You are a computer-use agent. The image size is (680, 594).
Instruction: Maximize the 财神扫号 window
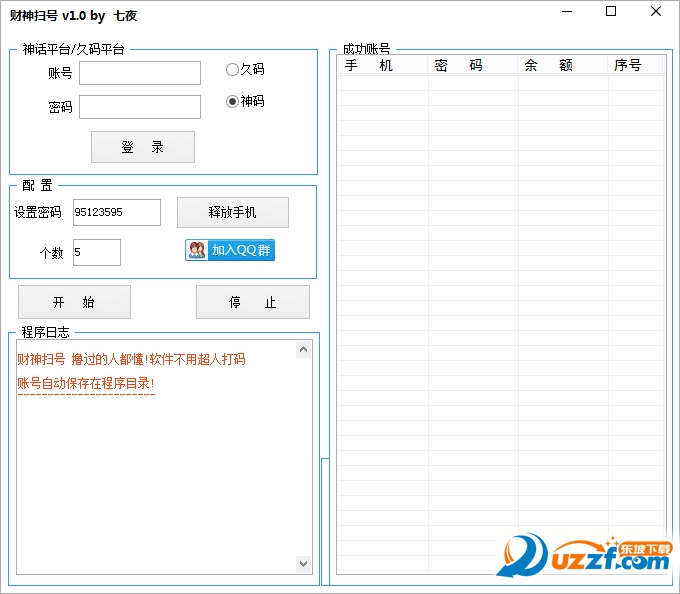point(611,12)
